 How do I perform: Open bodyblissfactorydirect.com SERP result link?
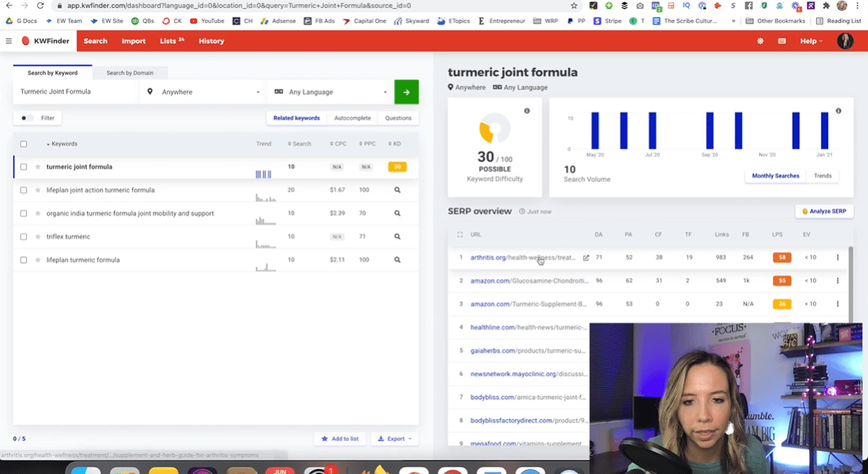[x=528, y=420]
